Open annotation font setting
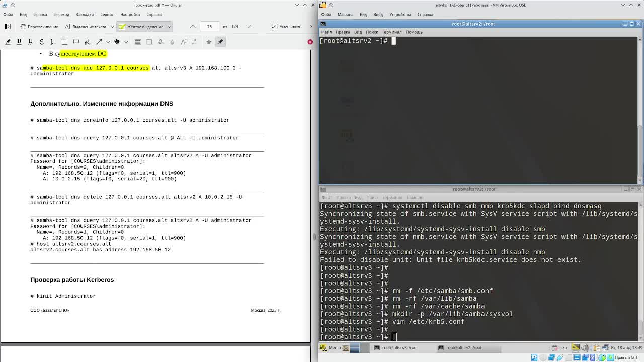 [x=184, y=42]
